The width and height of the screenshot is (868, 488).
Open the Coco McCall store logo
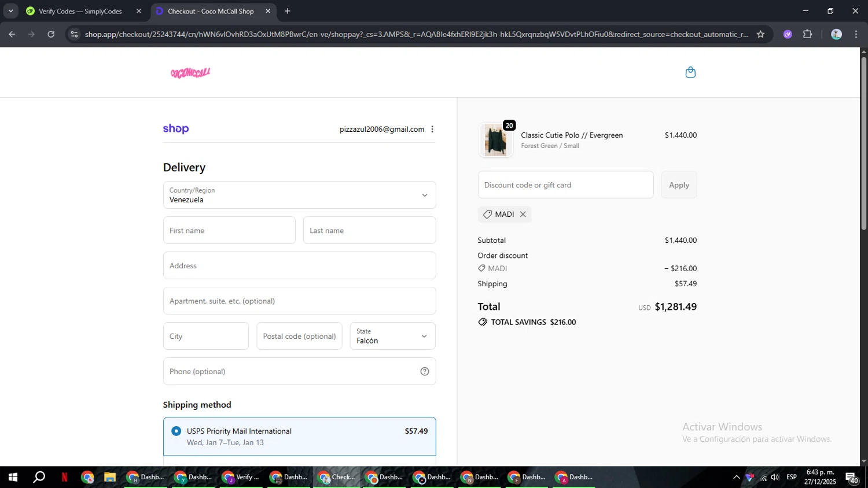[190, 73]
